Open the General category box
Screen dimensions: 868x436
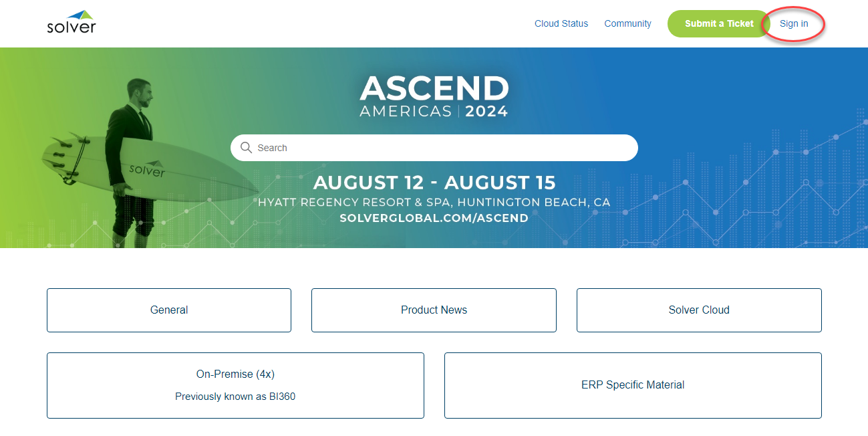(x=169, y=310)
